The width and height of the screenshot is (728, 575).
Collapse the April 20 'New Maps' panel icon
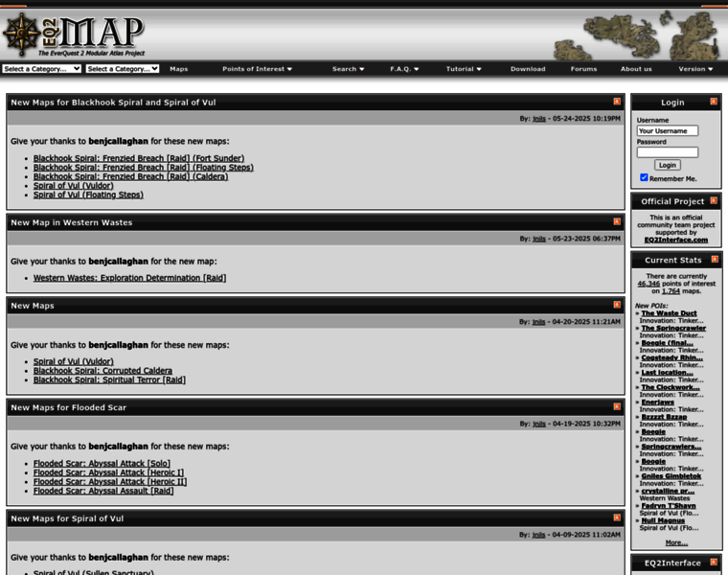click(617, 305)
